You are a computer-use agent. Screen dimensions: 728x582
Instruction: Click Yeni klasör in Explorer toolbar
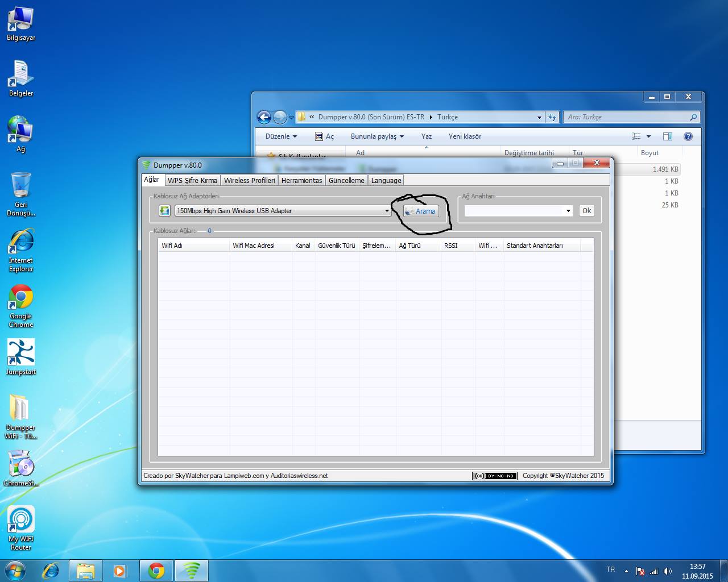(465, 136)
